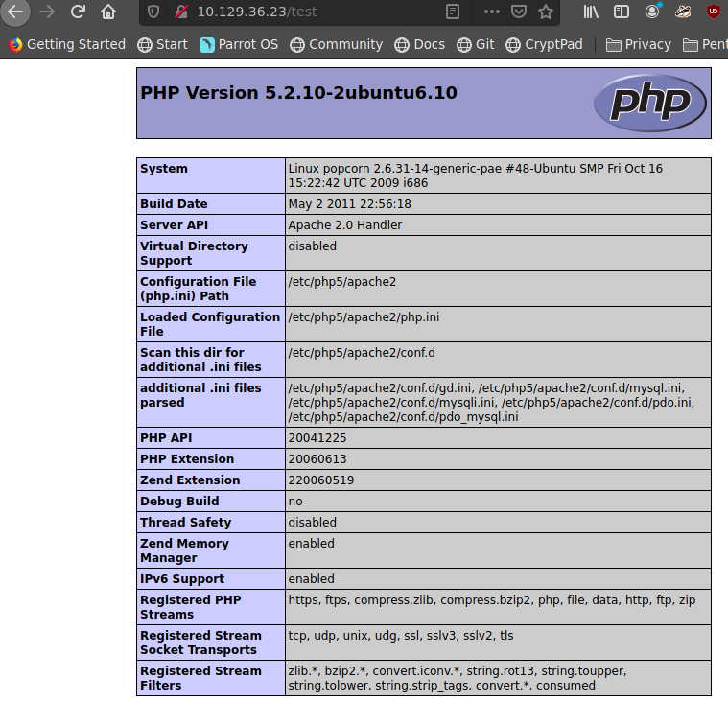Click the value 220060519
Screen dimensions: 728x702
coord(320,480)
